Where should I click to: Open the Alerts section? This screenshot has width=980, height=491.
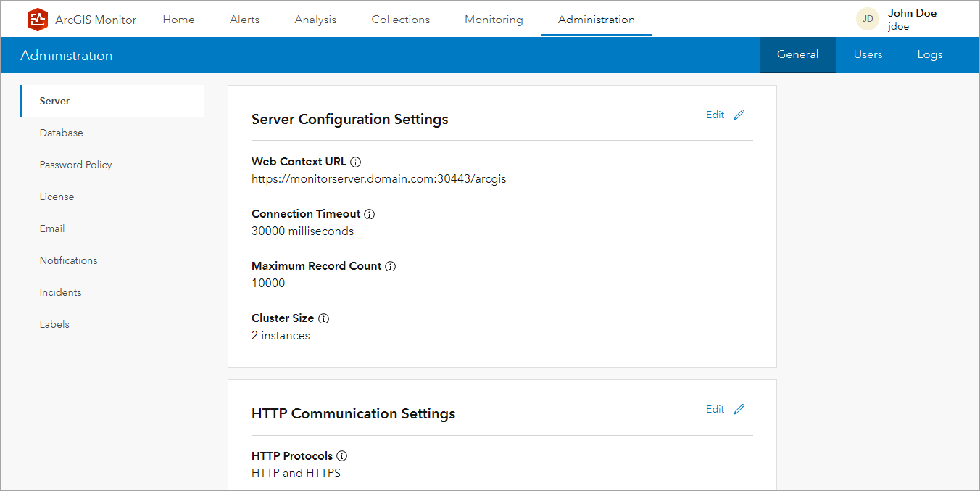click(x=244, y=20)
